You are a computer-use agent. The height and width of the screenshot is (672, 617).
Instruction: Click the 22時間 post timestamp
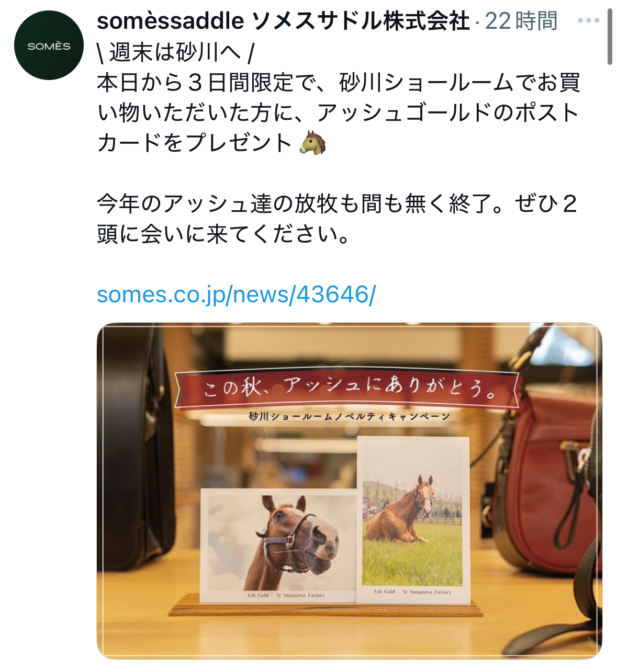tap(521, 21)
